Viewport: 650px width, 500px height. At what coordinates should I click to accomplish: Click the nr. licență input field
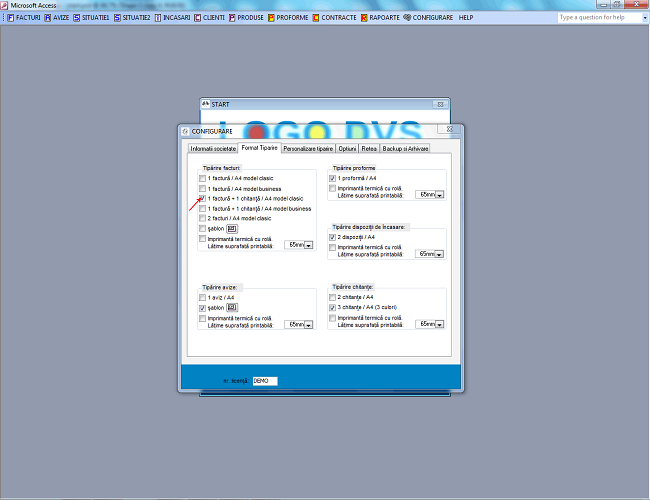264,380
